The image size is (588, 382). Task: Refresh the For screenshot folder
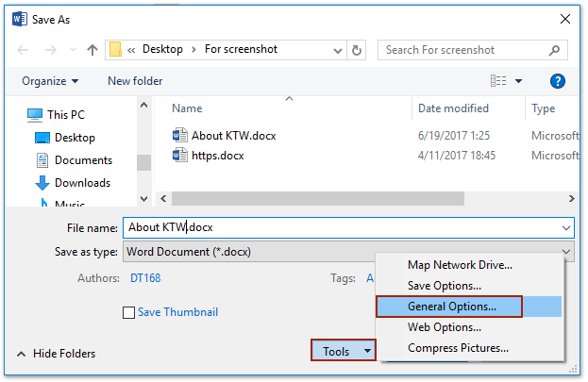(x=356, y=50)
